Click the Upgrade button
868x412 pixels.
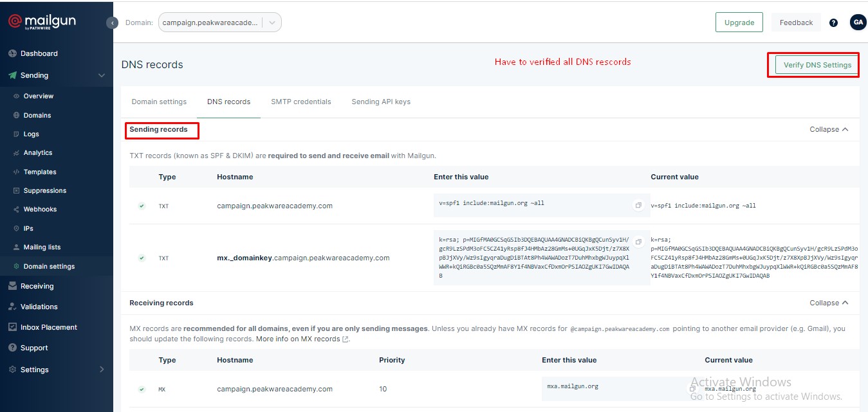tap(739, 22)
